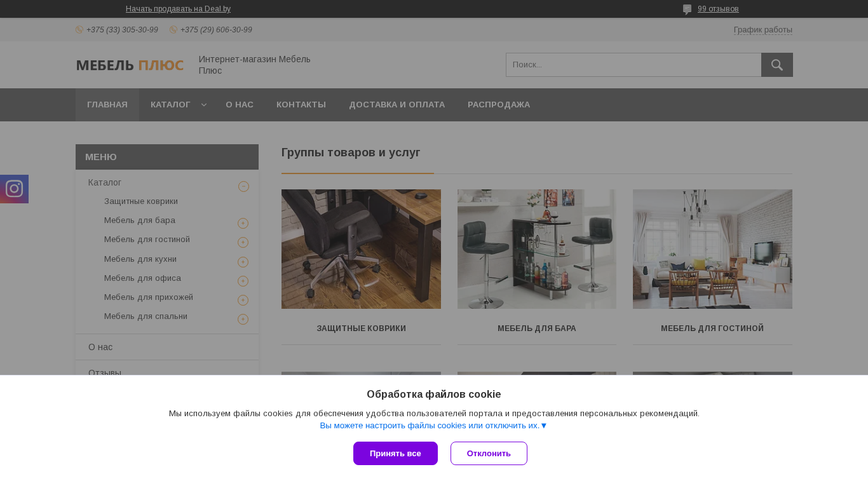
Task: Select Мебель для прихожей in sidebar
Action: [149, 297]
